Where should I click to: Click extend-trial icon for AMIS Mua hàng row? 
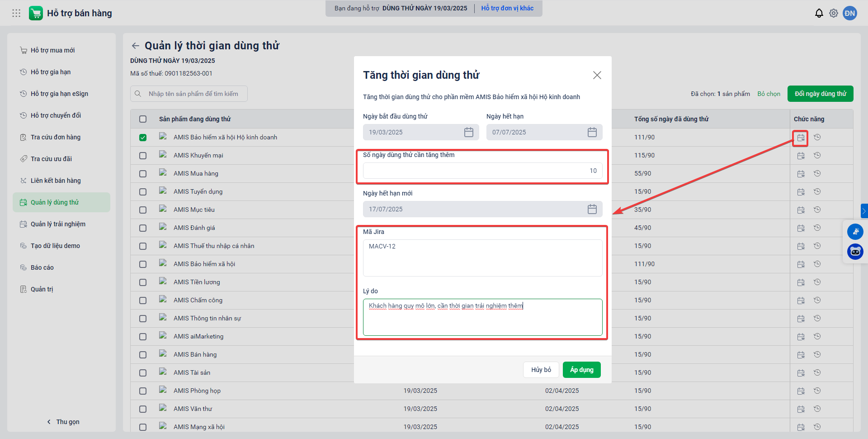point(801,174)
